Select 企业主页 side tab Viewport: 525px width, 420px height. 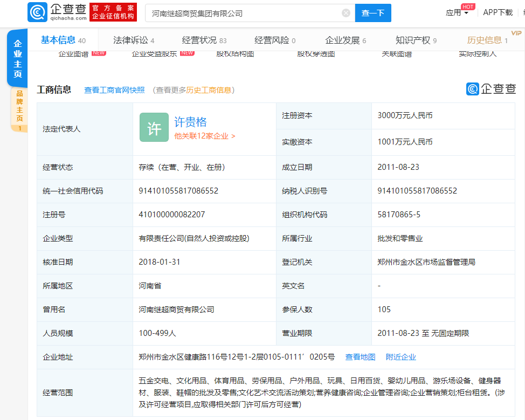[17, 59]
